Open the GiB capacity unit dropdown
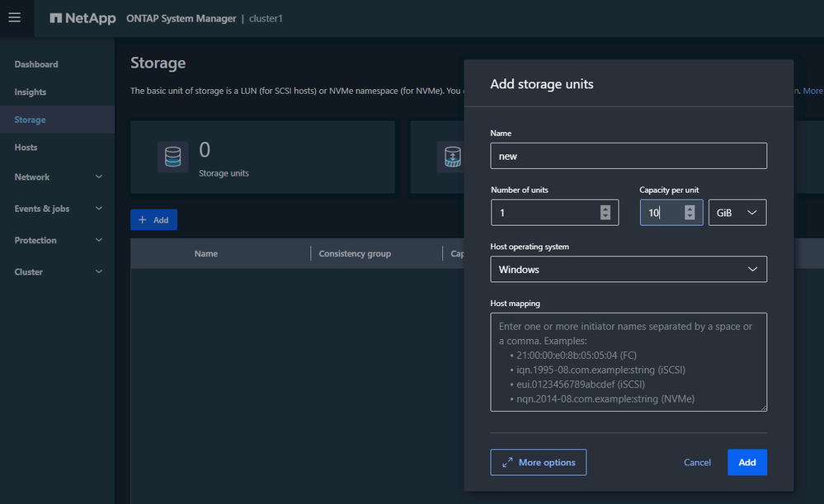Image resolution: width=824 pixels, height=504 pixels. (737, 213)
